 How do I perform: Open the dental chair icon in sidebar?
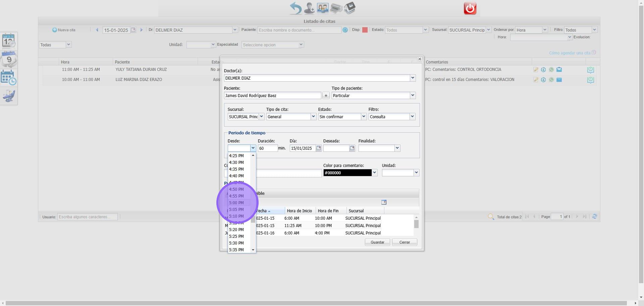9,96
